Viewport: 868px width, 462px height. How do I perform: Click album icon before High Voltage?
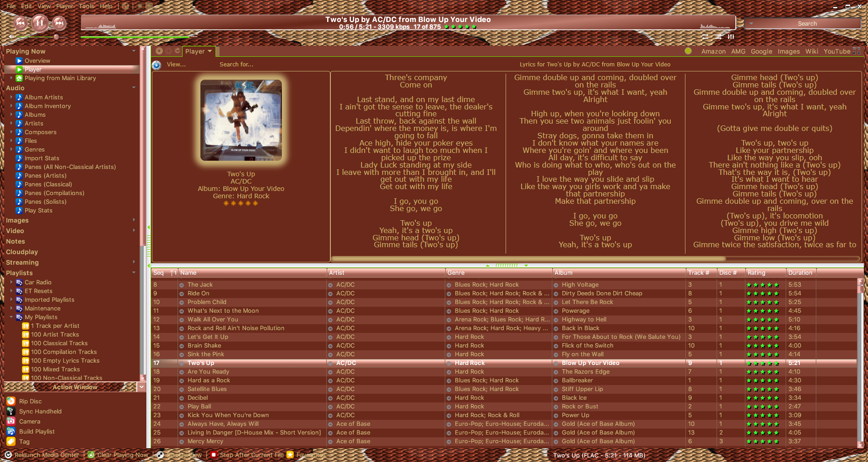(x=556, y=285)
